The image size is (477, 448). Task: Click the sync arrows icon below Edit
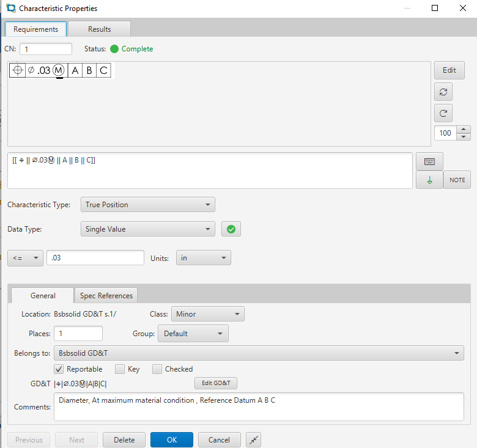pos(443,92)
